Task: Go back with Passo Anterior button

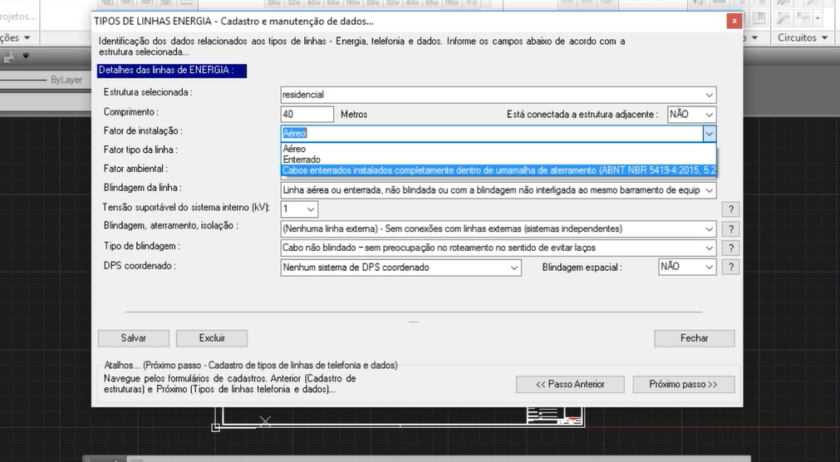Action: [570, 384]
